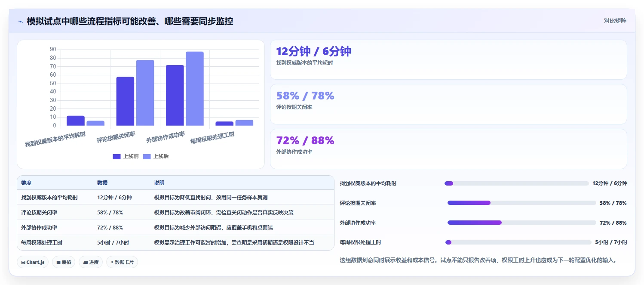Click table value 12分钟 / 6分钟
Screen dimensions: 644x285
(x=114, y=198)
